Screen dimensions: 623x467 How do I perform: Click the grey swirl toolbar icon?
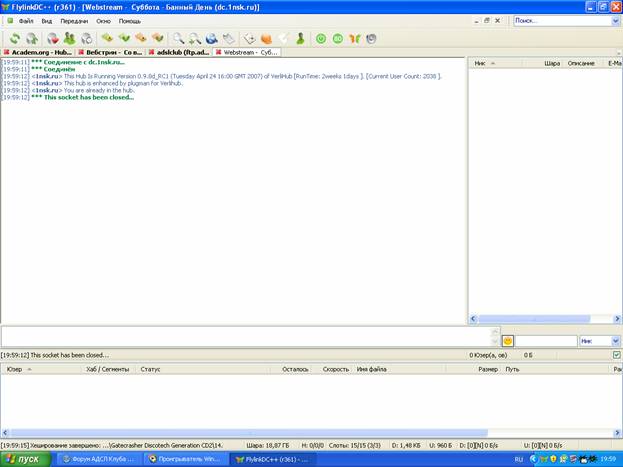pos(371,39)
